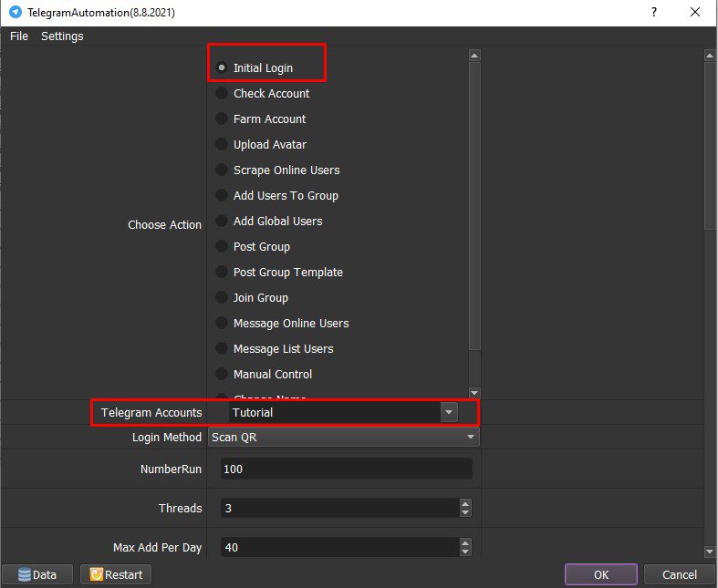Click the NumberRun input field
Image resolution: width=718 pixels, height=588 pixels.
pos(346,469)
